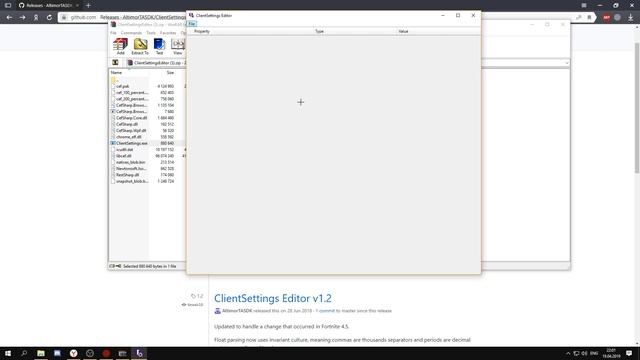
Task: Go back in the browser
Action: tap(9, 18)
